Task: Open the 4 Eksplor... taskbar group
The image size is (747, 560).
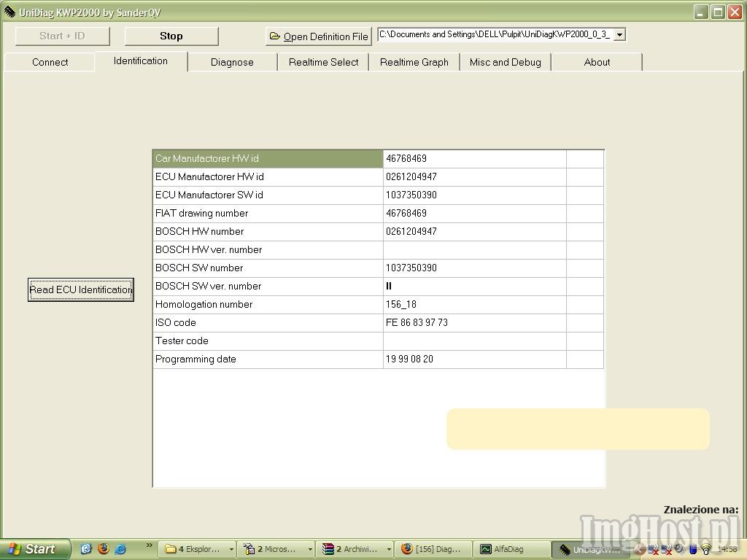Action: (197, 549)
